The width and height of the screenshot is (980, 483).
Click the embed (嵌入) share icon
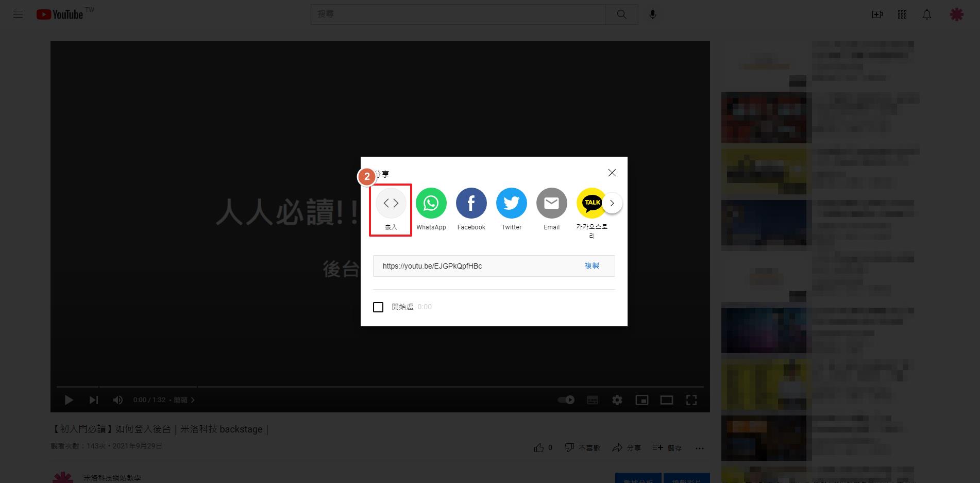pos(391,204)
